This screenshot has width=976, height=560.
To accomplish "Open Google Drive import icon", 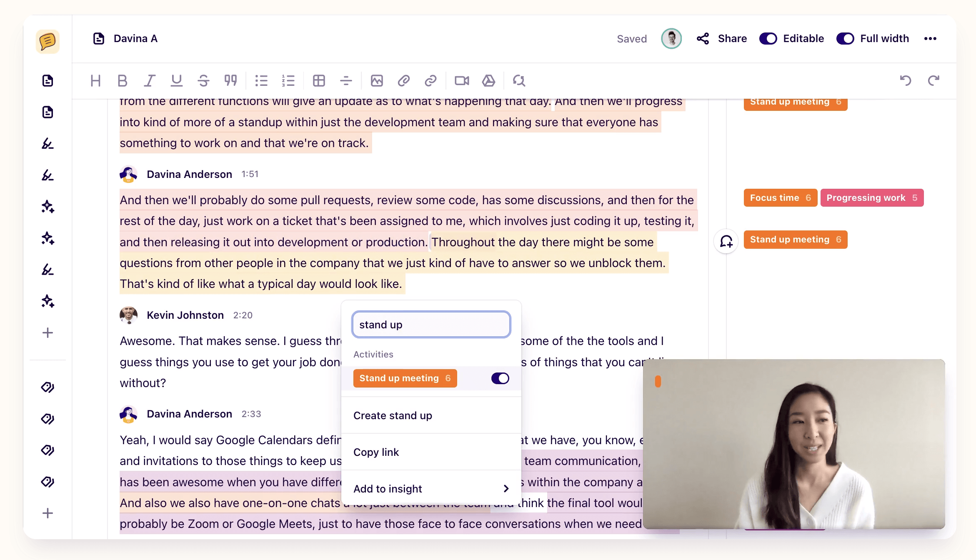I will click(x=488, y=80).
